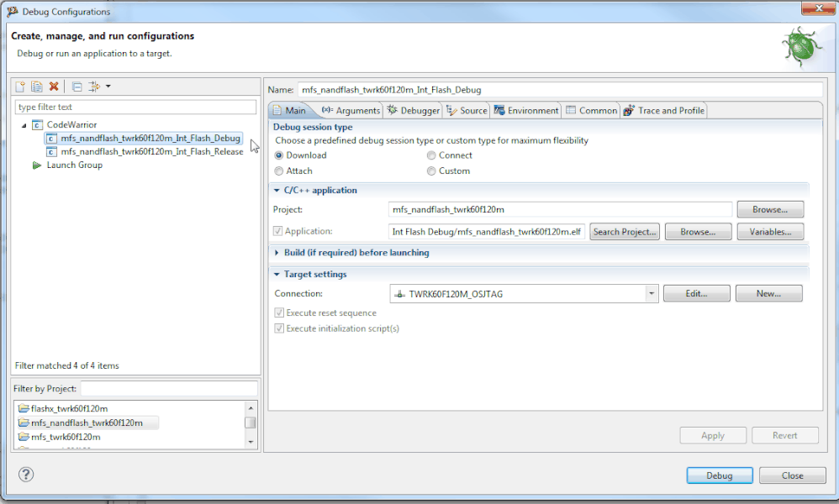Viewport: 839px width, 504px height.
Task: Switch to the Environment tab
Action: (526, 111)
